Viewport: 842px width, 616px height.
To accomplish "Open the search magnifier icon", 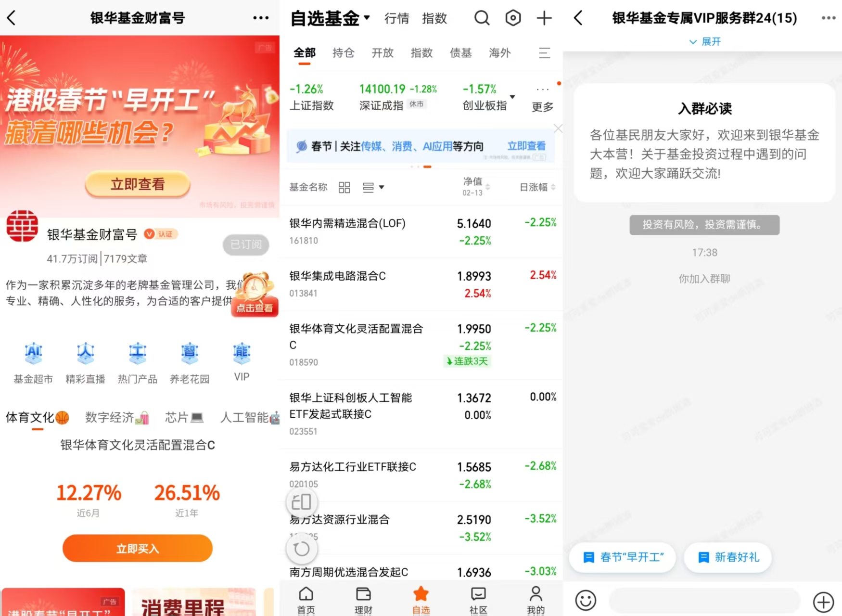I will (482, 18).
